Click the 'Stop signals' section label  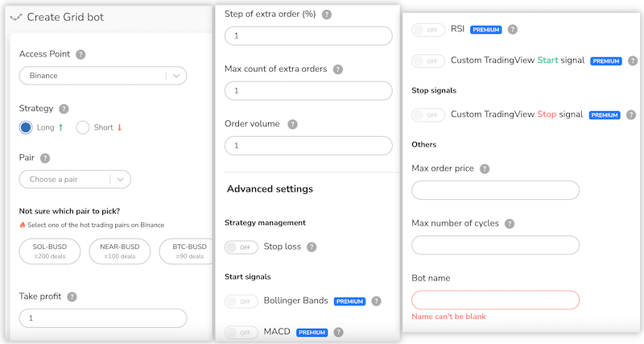tap(434, 90)
